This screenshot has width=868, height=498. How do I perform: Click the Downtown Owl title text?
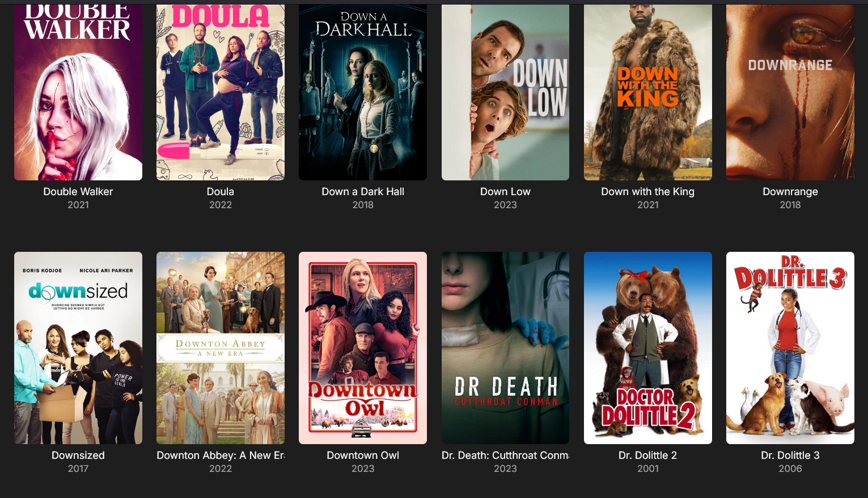click(363, 455)
